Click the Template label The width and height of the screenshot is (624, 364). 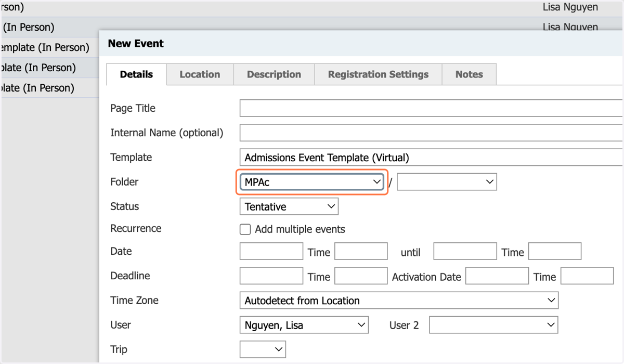[x=131, y=157]
